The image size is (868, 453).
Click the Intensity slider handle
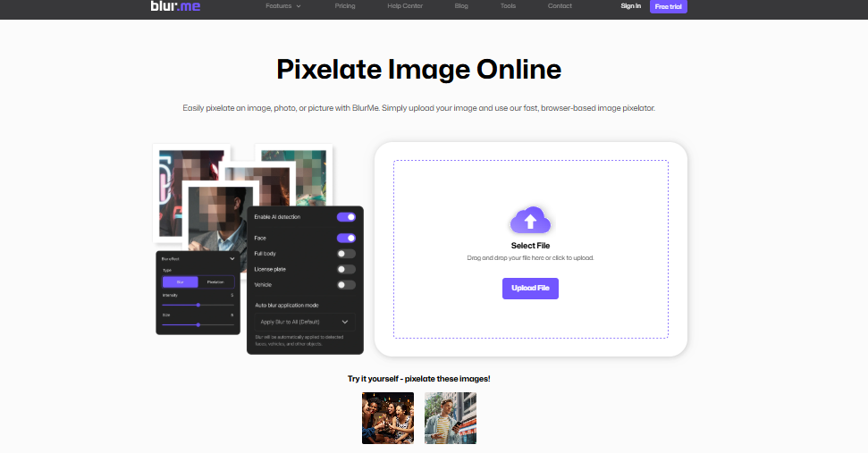(x=198, y=305)
